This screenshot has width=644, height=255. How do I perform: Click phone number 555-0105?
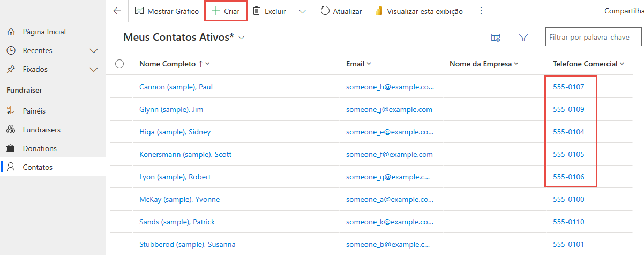568,154
